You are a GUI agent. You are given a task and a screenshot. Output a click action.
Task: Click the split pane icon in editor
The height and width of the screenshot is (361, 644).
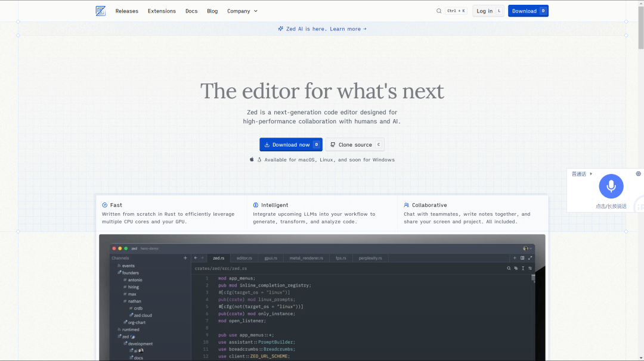coord(522,258)
